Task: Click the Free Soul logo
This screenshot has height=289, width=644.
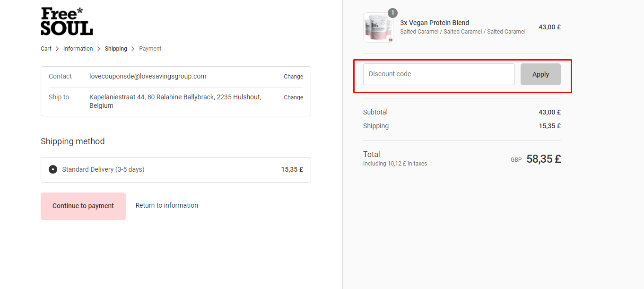Action: click(x=67, y=22)
